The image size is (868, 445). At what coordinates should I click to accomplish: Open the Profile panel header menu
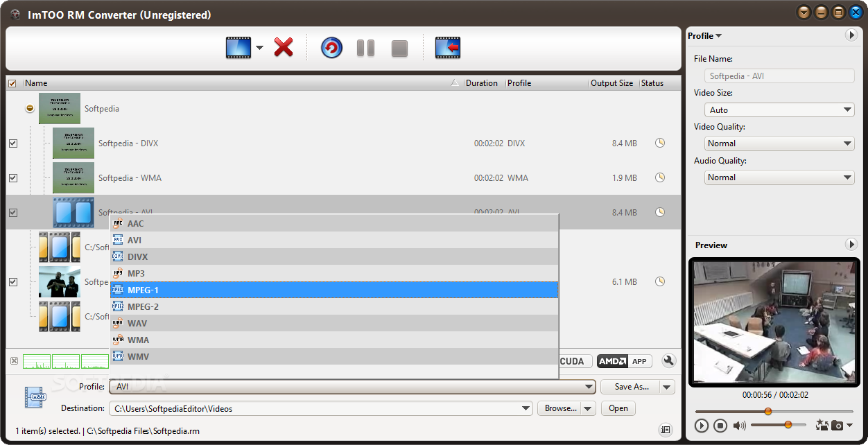click(704, 36)
